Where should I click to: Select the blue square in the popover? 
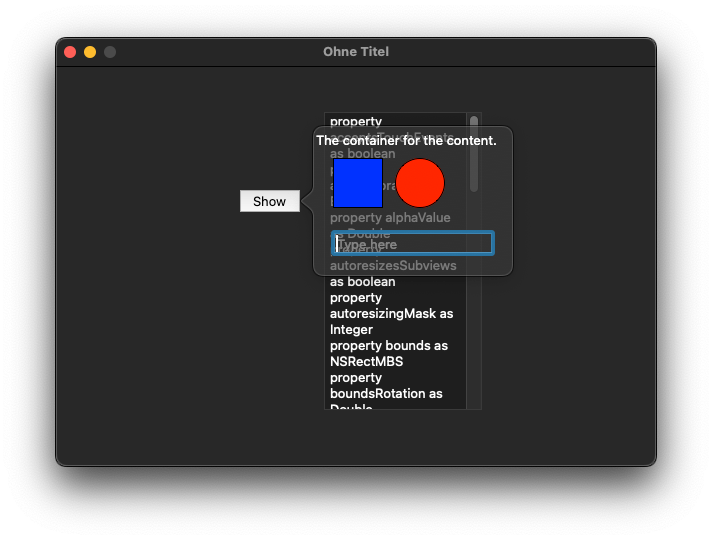[x=358, y=183]
